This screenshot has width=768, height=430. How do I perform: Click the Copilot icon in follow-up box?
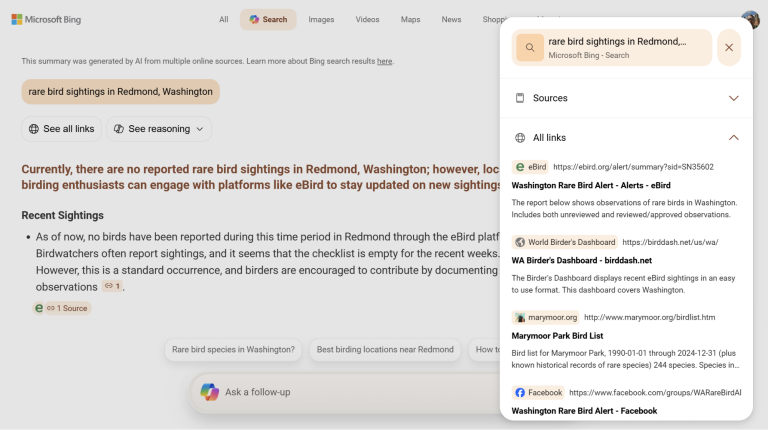(210, 392)
